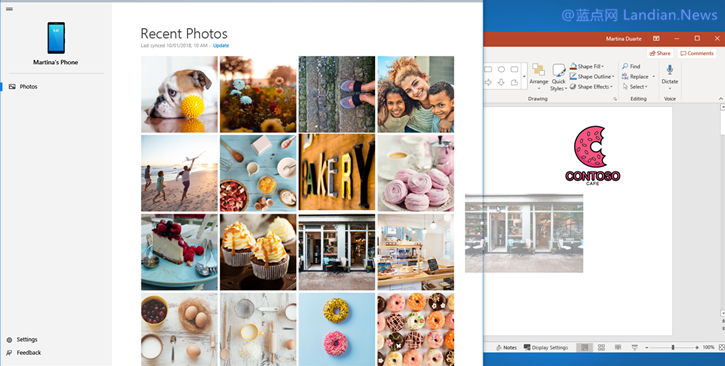The height and width of the screenshot is (366, 725).
Task: Click zoom out minus button
Action: 646,348
